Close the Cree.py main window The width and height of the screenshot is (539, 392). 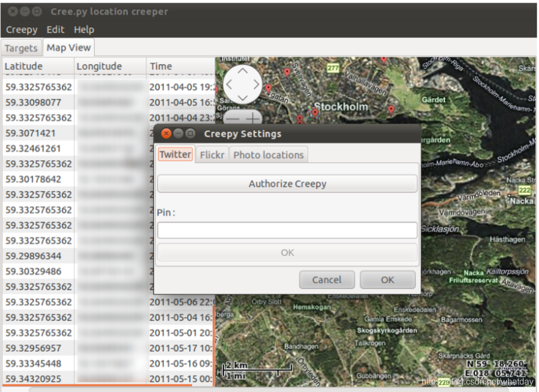click(13, 11)
